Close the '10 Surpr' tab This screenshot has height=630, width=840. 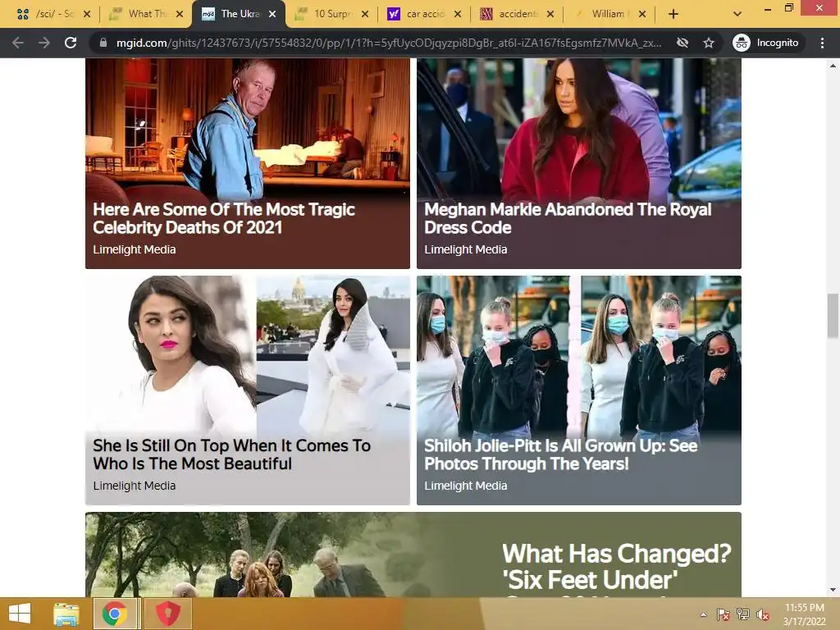pyautogui.click(x=365, y=14)
